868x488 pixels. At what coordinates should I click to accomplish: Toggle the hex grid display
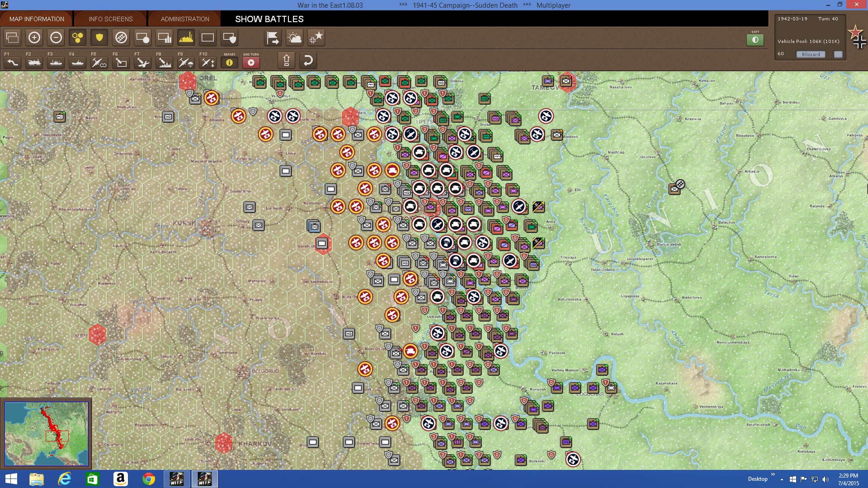pyautogui.click(x=78, y=38)
